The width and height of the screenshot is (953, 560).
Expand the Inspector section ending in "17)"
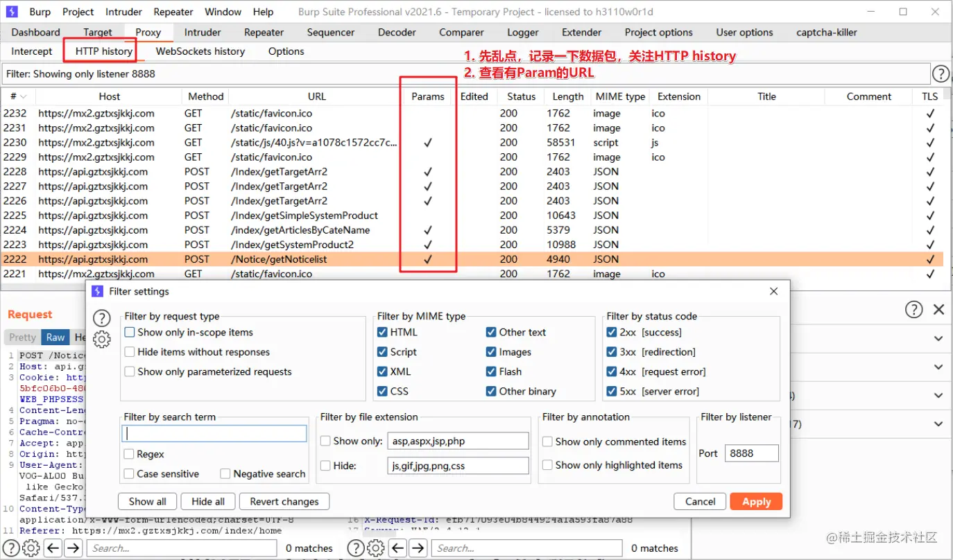[x=938, y=423]
